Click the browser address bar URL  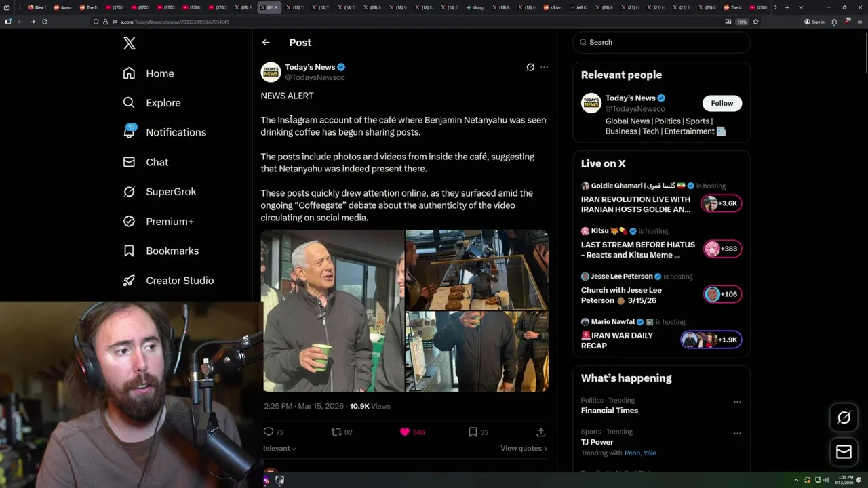point(174,22)
